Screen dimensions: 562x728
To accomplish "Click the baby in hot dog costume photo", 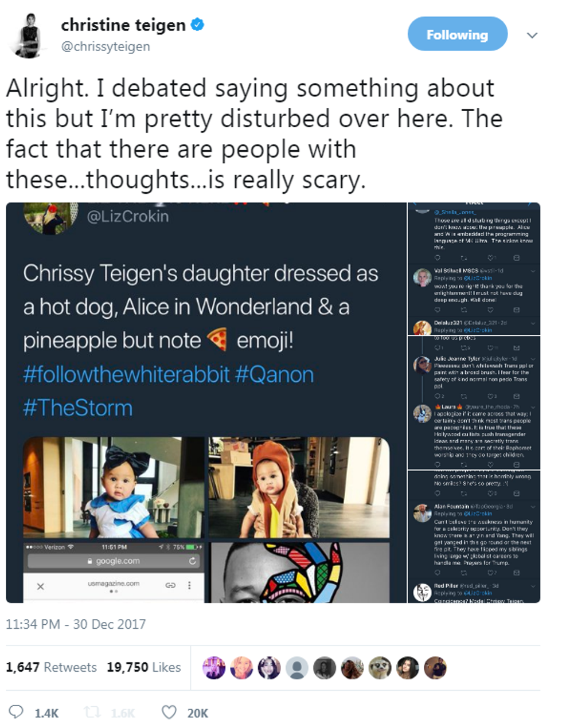I will (x=299, y=488).
